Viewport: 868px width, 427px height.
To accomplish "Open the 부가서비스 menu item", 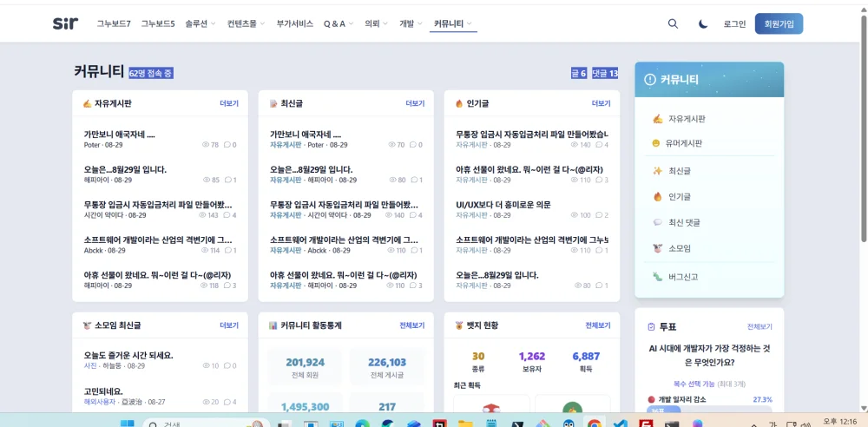I will (295, 23).
